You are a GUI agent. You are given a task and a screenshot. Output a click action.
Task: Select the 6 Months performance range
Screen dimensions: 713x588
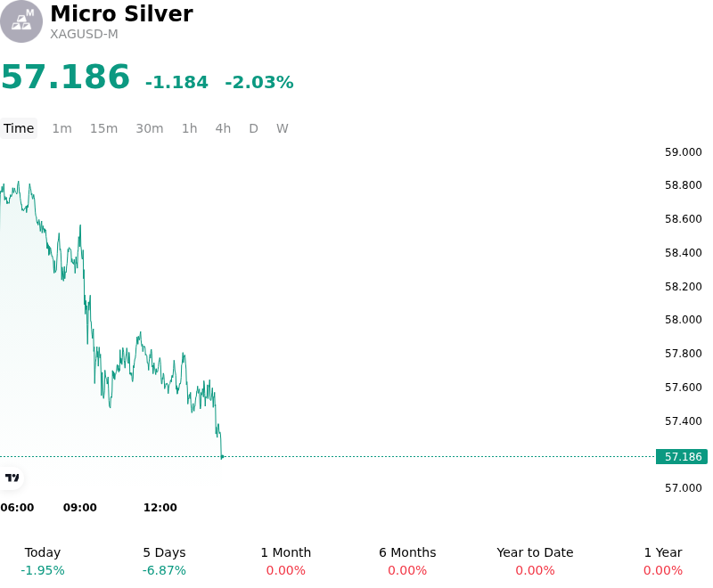(407, 561)
